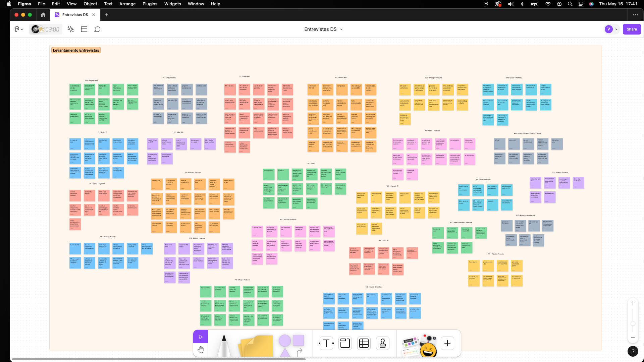Open the Figma main menu dropdown
The height and width of the screenshot is (362, 644).
(19, 29)
